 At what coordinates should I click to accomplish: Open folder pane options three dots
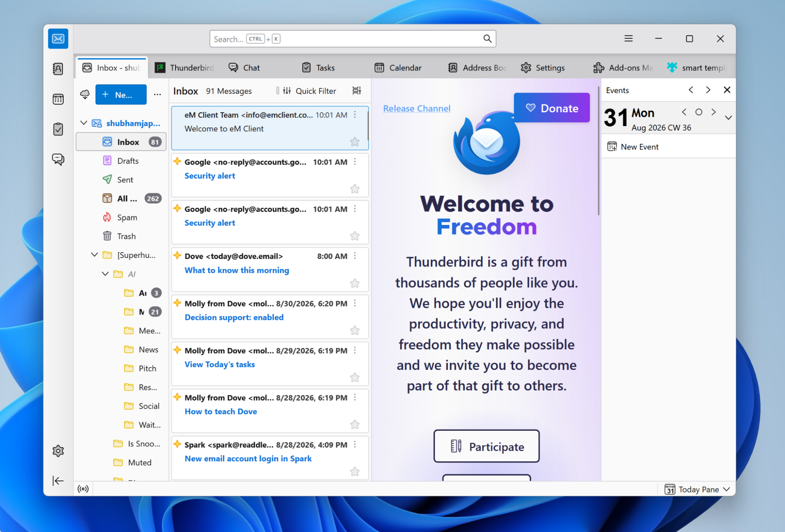click(157, 94)
